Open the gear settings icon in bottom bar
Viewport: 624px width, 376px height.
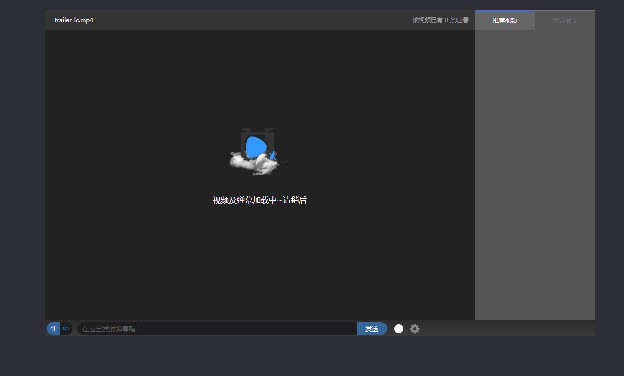pos(414,329)
